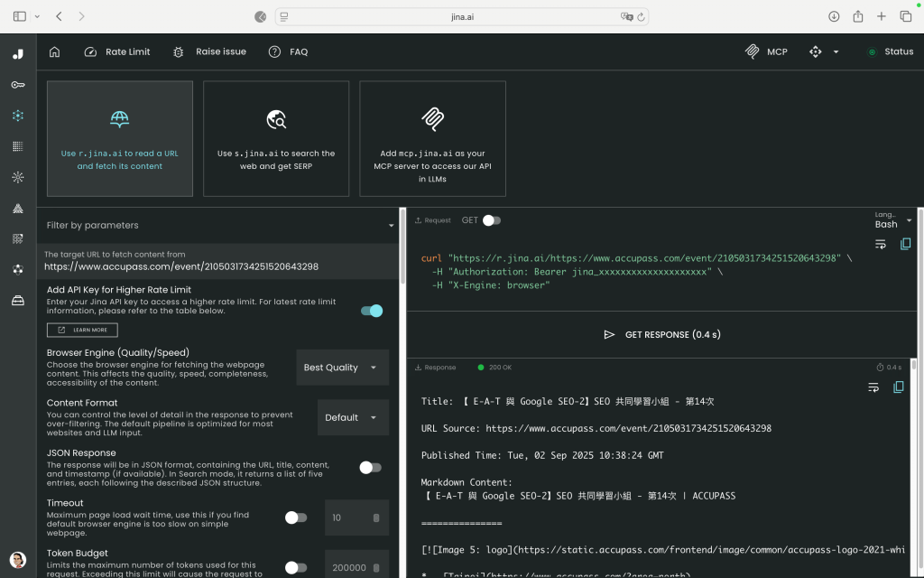Copy the curl request code
The height and width of the screenshot is (578, 924).
906,244
